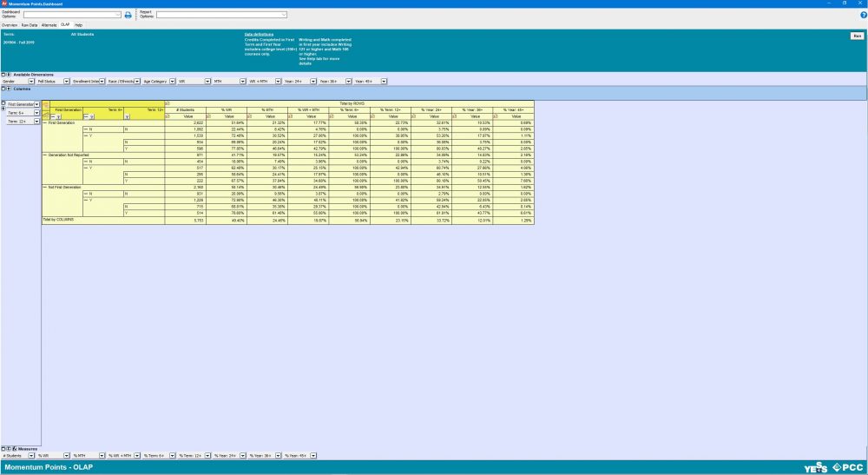Open the Age Category dimension dropdown
The height and width of the screenshot is (475, 868).
[x=172, y=82]
